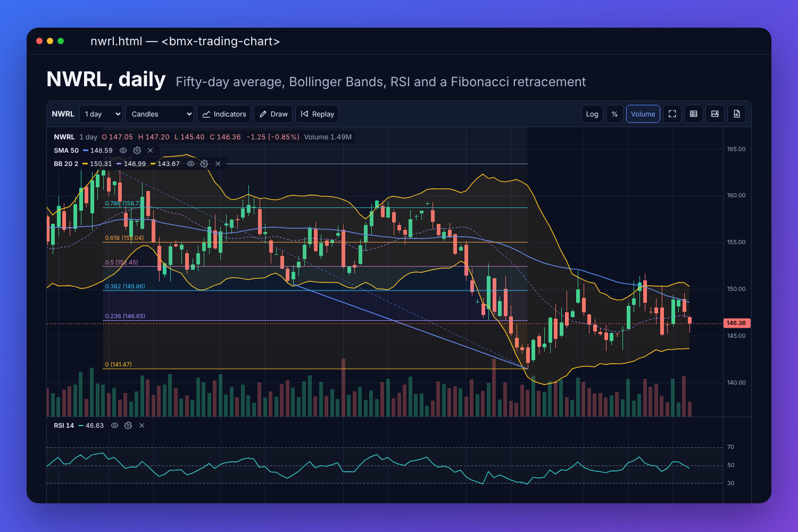This screenshot has height=532, width=798.
Task: Click the SMA 50 value 148.59
Action: pyautogui.click(x=101, y=151)
